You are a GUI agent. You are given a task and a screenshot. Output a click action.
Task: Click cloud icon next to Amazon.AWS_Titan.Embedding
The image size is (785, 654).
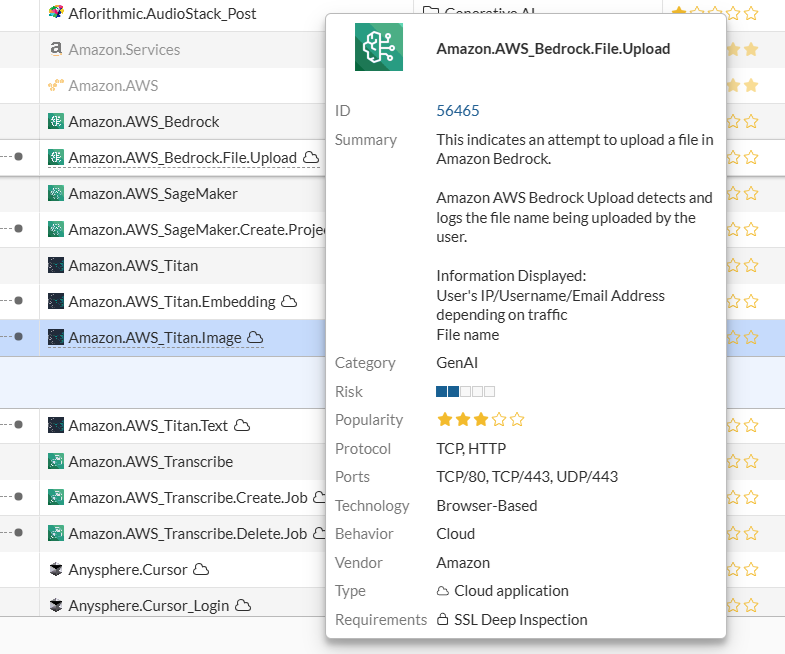[x=289, y=301]
